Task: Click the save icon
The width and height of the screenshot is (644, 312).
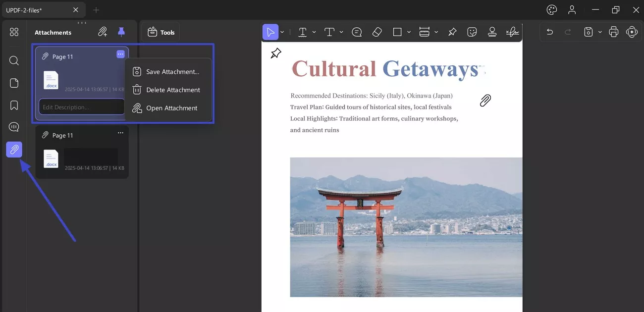Action: (x=588, y=32)
